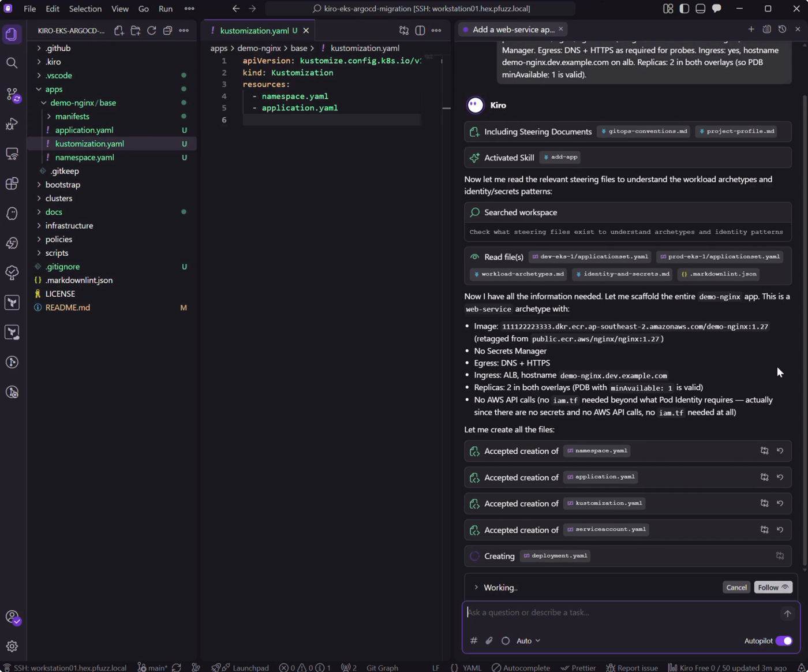The image size is (808, 672).
Task: Open project-profile.md steering document
Action: click(736, 132)
